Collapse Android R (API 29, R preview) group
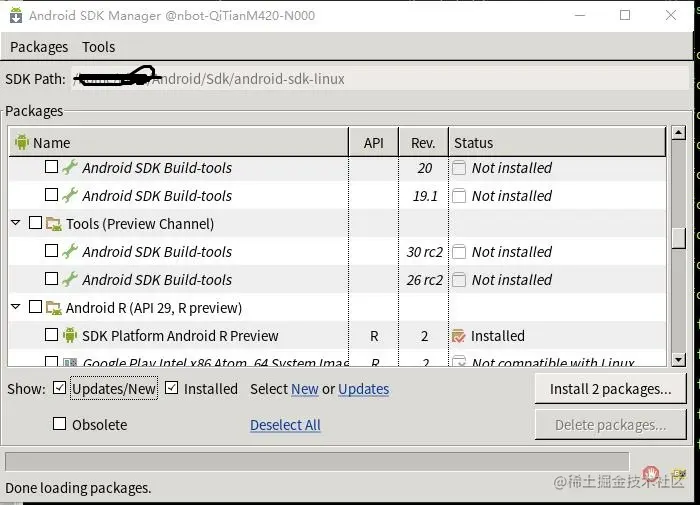 (x=16, y=307)
